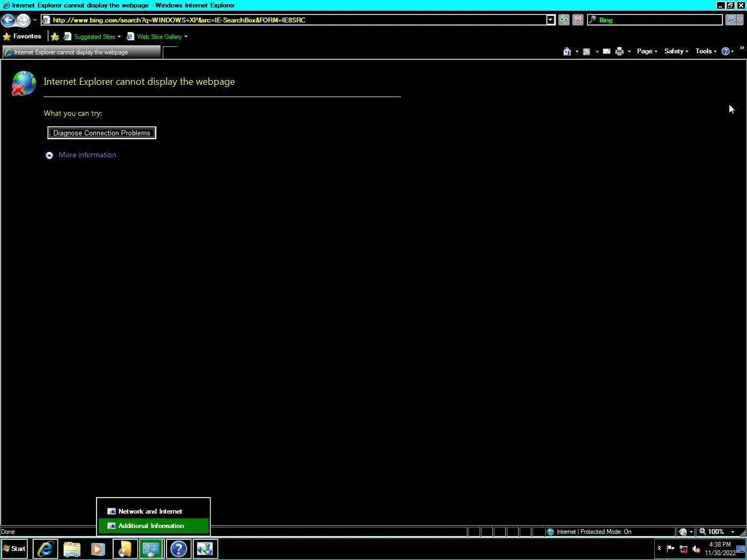The height and width of the screenshot is (560, 747).
Task: Click the Start button
Action: [x=14, y=549]
